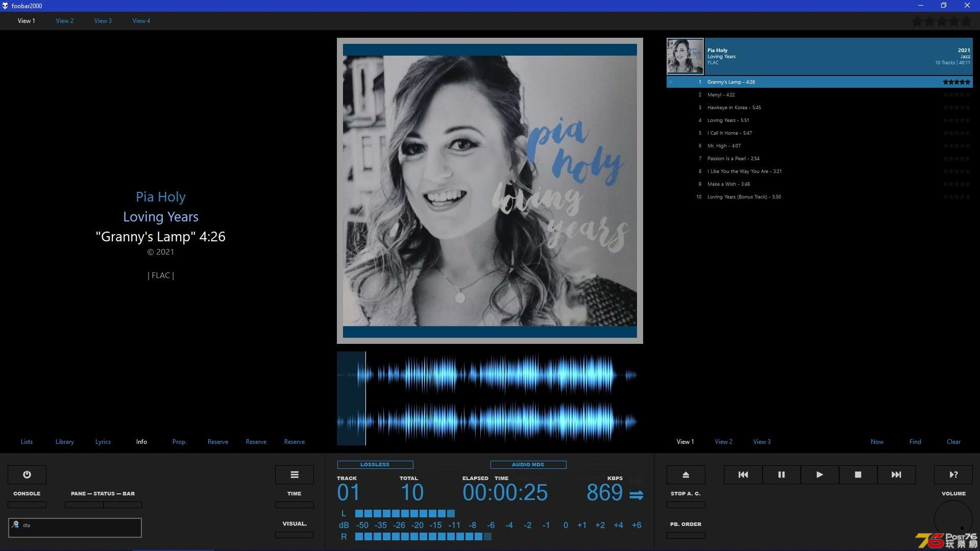980x551 pixels.
Task: Toggle the Pane switch under Pane–Status–Bar
Action: (84, 505)
